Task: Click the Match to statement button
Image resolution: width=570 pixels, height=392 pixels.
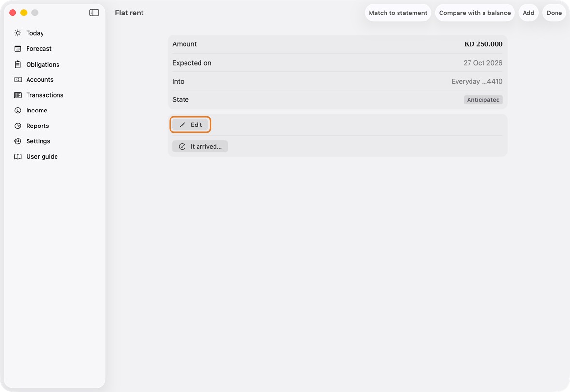Action: pos(398,13)
